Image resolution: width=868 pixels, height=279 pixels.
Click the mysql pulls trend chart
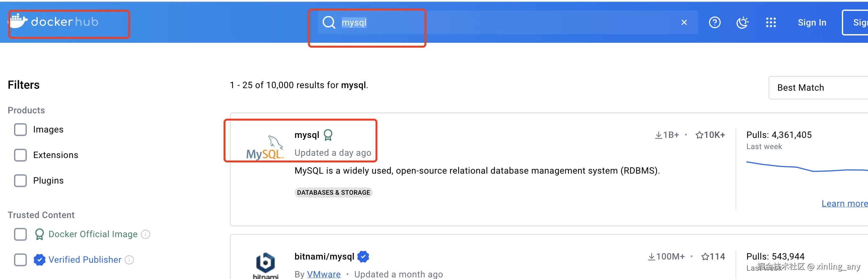pos(807,167)
